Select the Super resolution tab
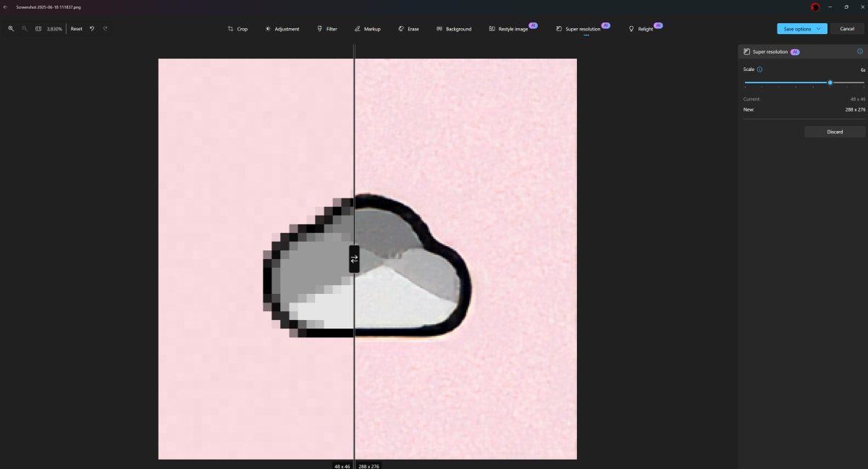Screen dimensions: 868x469 582,29
